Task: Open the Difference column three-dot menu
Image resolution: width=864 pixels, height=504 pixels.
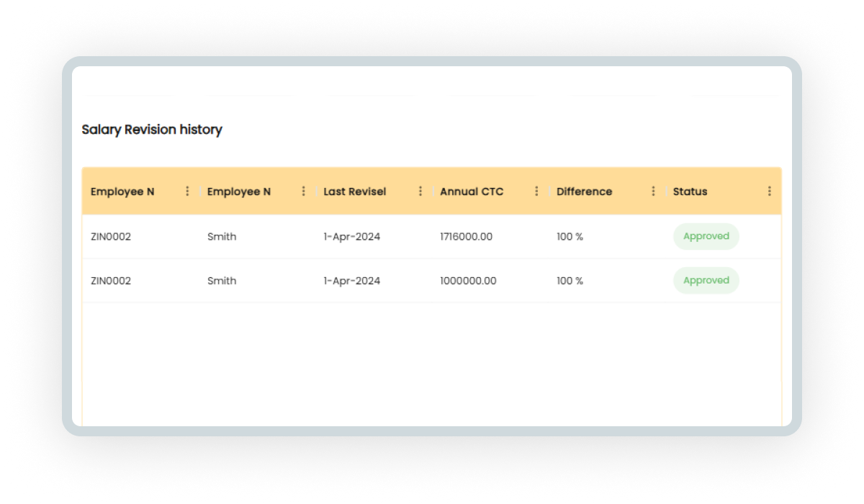Action: pyautogui.click(x=653, y=192)
